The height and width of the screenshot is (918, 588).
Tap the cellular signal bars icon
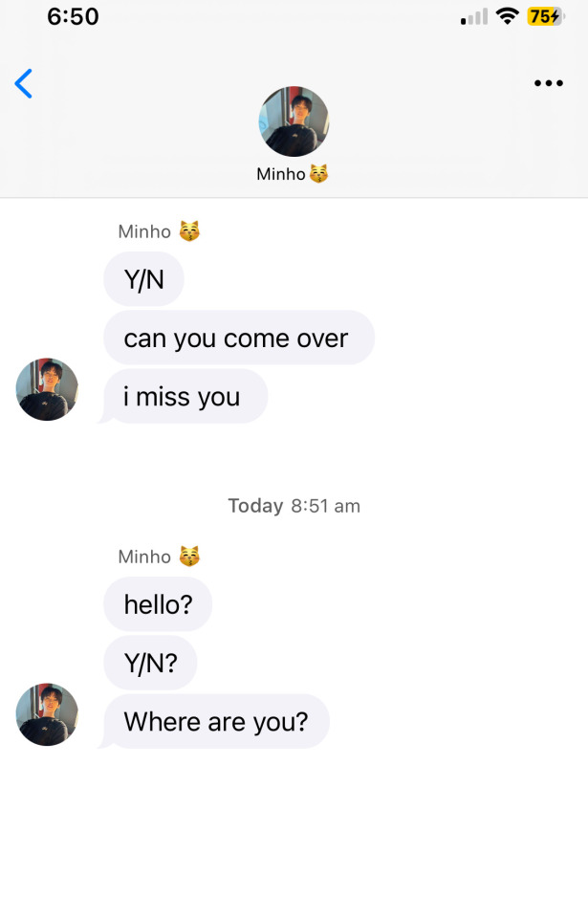[x=473, y=17]
